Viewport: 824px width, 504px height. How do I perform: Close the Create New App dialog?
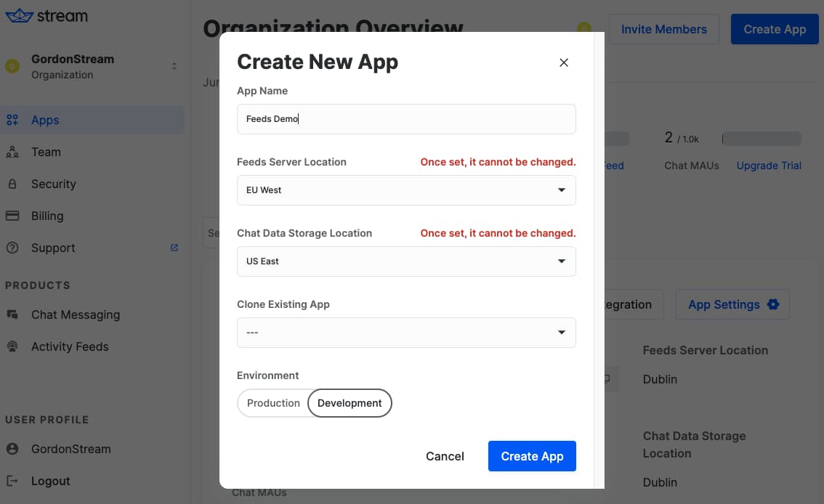pos(564,62)
